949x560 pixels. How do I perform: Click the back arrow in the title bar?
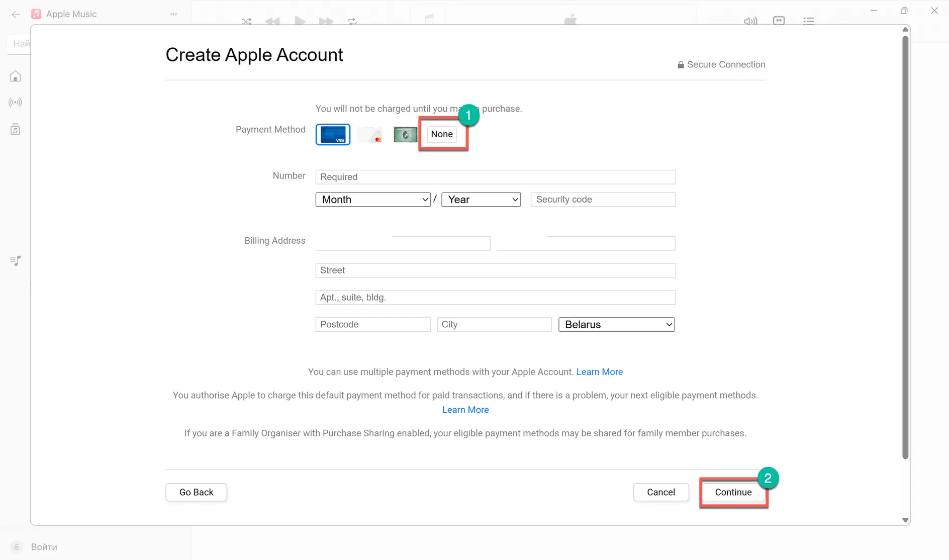coord(16,15)
